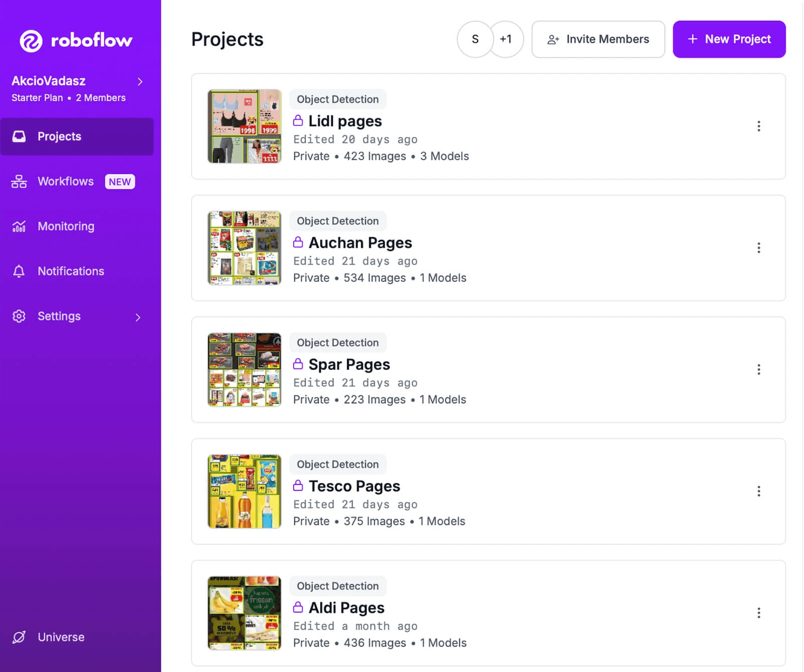Image resolution: width=804 pixels, height=672 pixels.
Task: Open the three-dot menu for Spar Pages
Action: pyautogui.click(x=759, y=370)
